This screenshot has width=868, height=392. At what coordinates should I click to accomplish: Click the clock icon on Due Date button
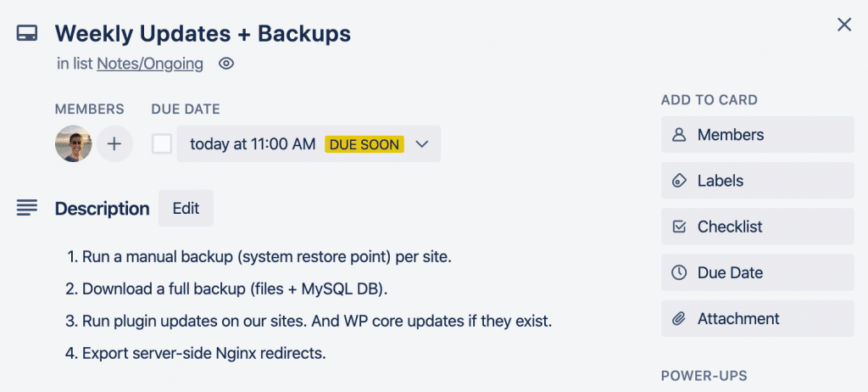pos(678,272)
